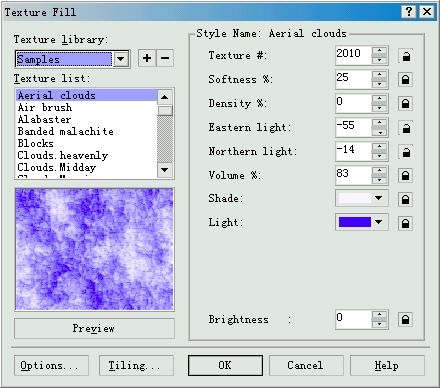
Task: Decrease Texture # with down spinner
Action: tap(379, 60)
